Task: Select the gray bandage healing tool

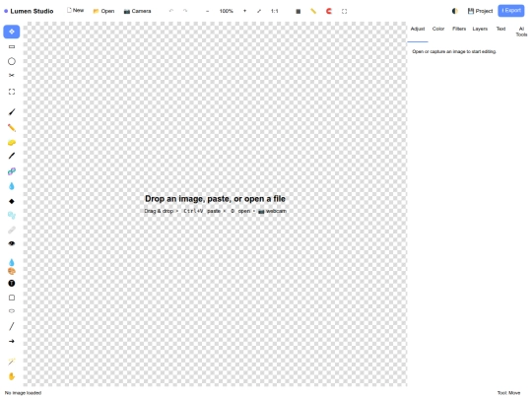Action: click(x=12, y=230)
